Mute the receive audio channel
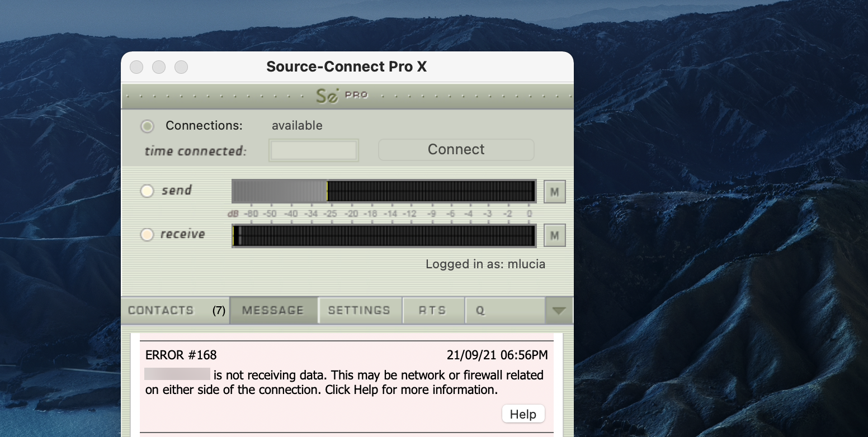 [x=554, y=236]
